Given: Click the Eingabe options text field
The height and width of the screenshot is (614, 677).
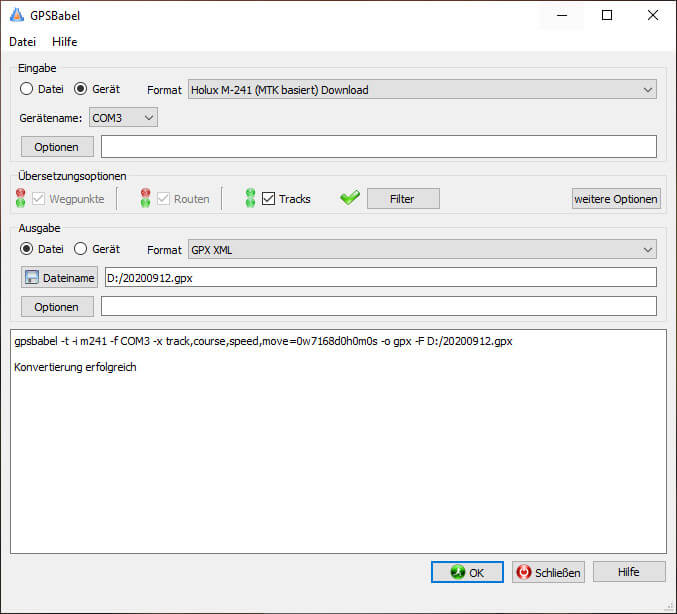Looking at the screenshot, I should tap(379, 146).
